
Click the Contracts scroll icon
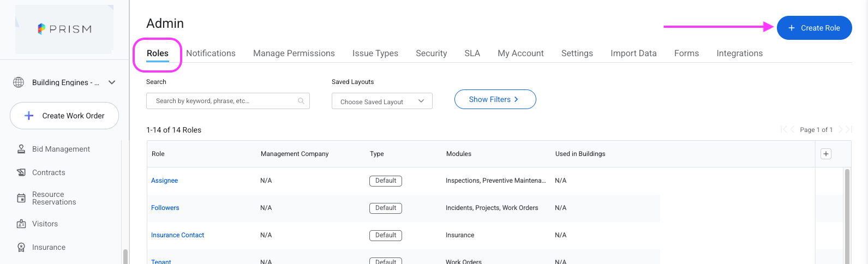(x=21, y=172)
